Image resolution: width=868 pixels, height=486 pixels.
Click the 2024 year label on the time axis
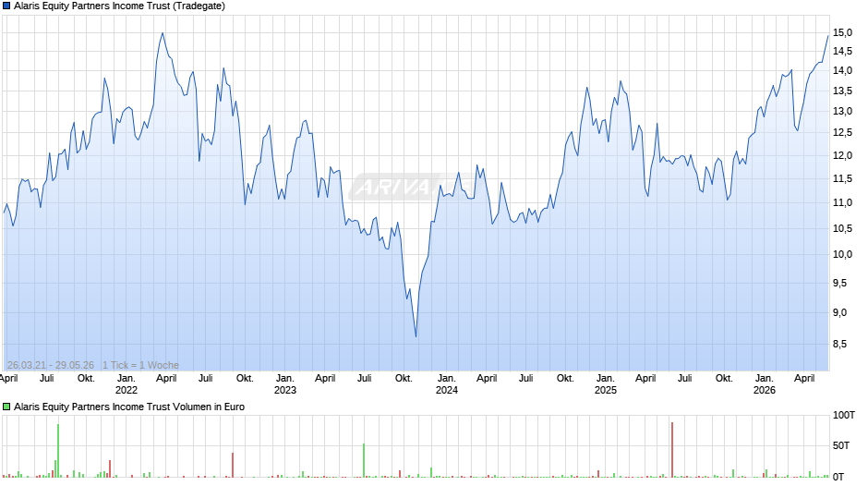tap(447, 390)
